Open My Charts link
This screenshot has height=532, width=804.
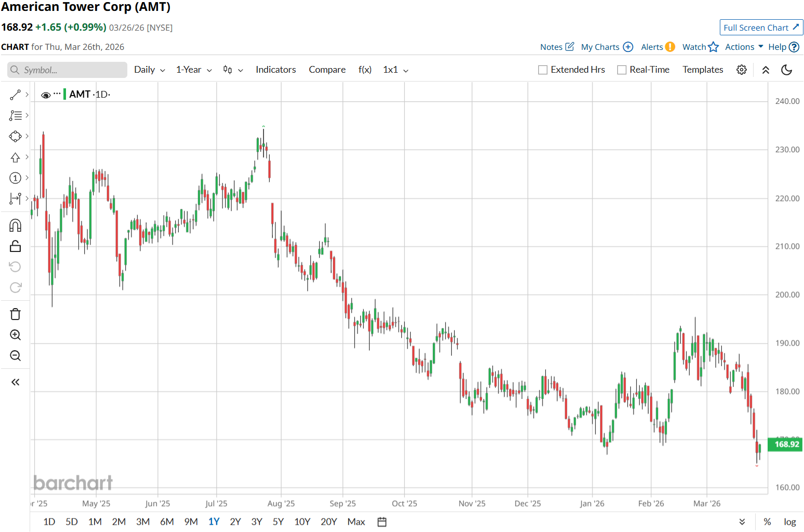pyautogui.click(x=607, y=47)
